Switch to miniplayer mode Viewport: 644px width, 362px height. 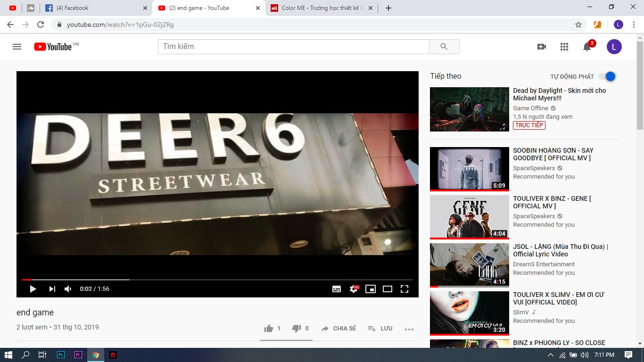click(371, 289)
